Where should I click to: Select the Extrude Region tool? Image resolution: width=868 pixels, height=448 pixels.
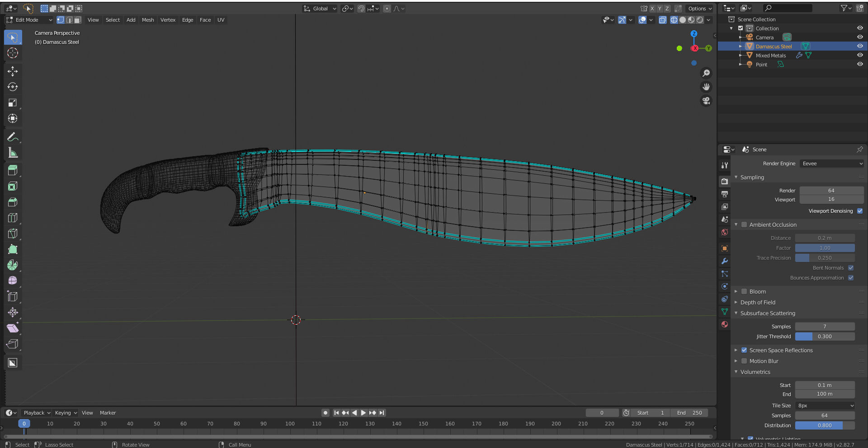pyautogui.click(x=13, y=170)
